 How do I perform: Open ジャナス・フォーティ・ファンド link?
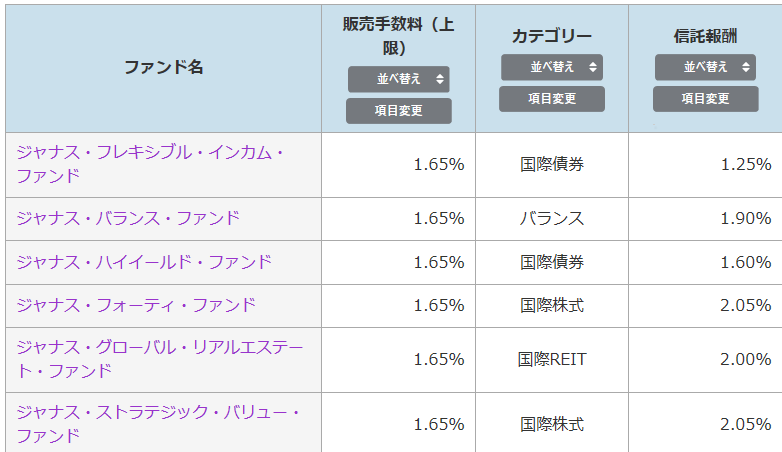pos(136,305)
